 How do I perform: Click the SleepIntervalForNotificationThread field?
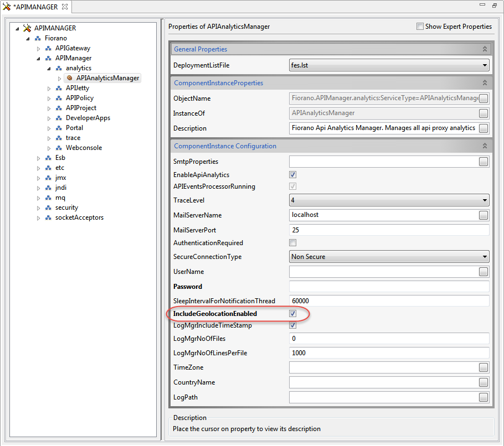coord(389,301)
